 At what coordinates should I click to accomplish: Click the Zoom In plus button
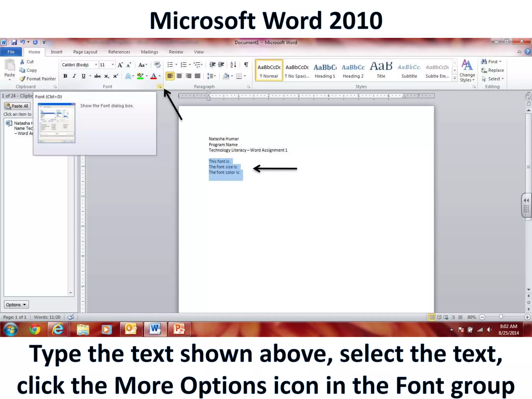click(x=527, y=317)
